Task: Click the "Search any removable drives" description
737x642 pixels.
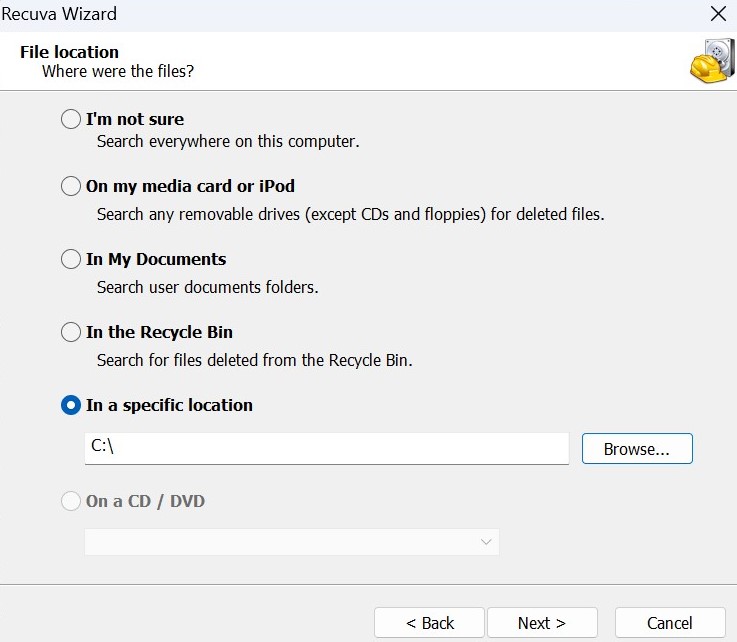Action: tap(350, 214)
